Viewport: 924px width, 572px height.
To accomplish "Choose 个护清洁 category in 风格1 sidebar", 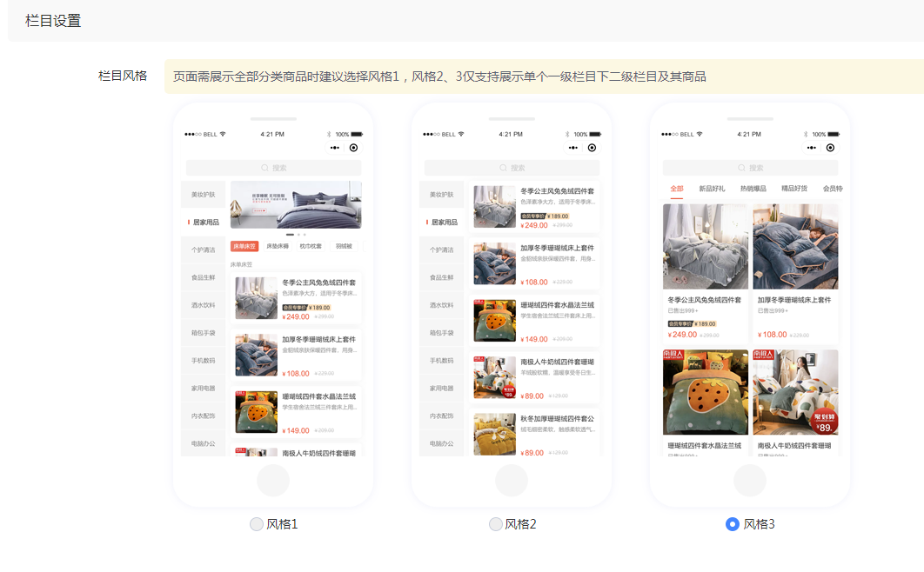I will [x=203, y=249].
